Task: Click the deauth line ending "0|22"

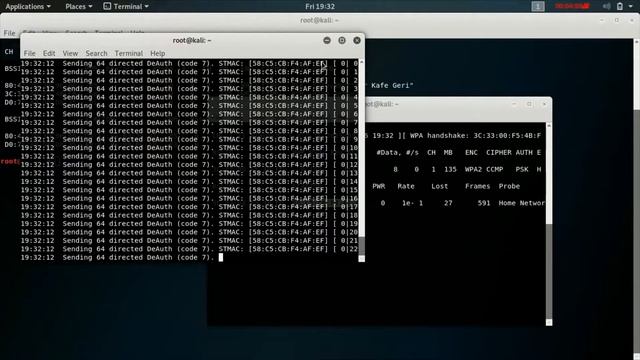Action: click(x=189, y=249)
